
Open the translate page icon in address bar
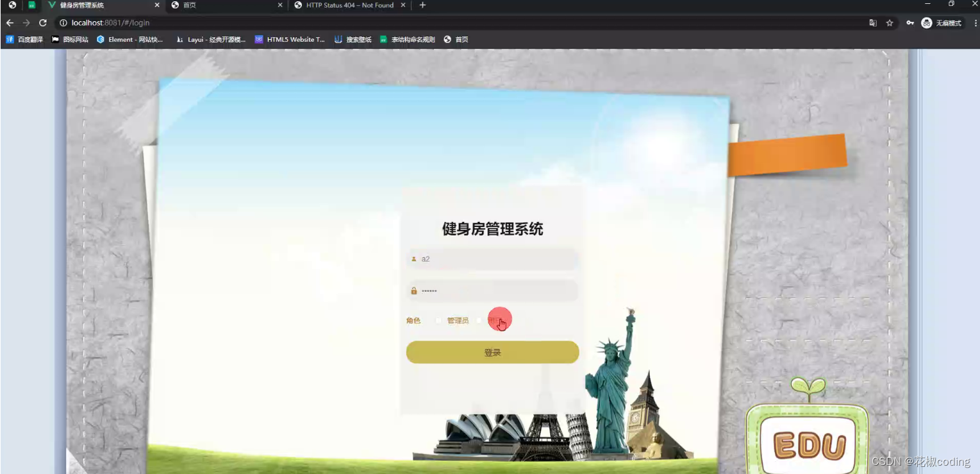[x=872, y=22]
